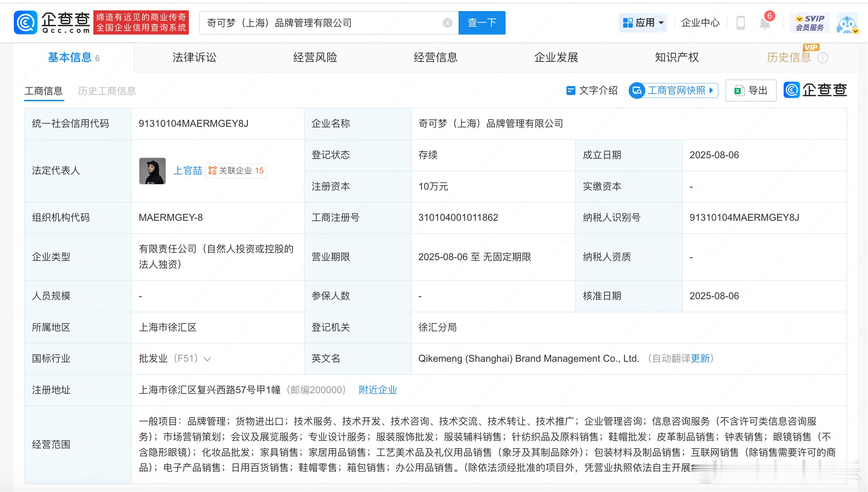The width and height of the screenshot is (868, 492).
Task: Click registration number 310104001011862
Action: tap(458, 218)
